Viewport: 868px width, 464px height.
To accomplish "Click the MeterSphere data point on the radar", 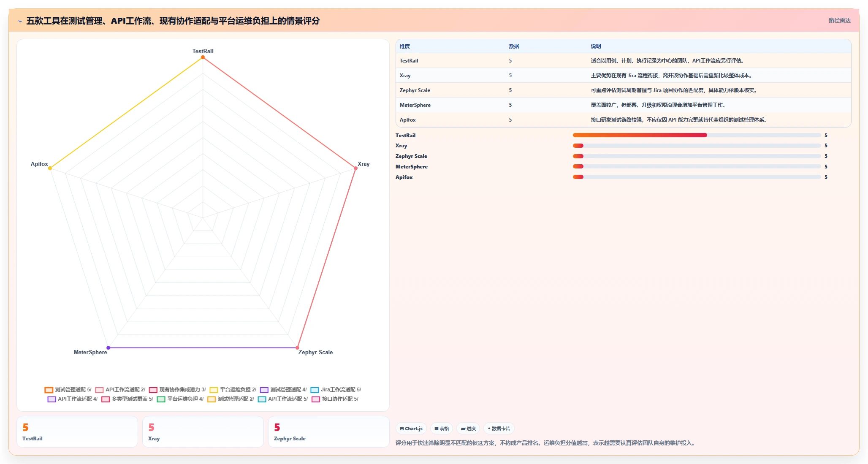I will [x=108, y=348].
